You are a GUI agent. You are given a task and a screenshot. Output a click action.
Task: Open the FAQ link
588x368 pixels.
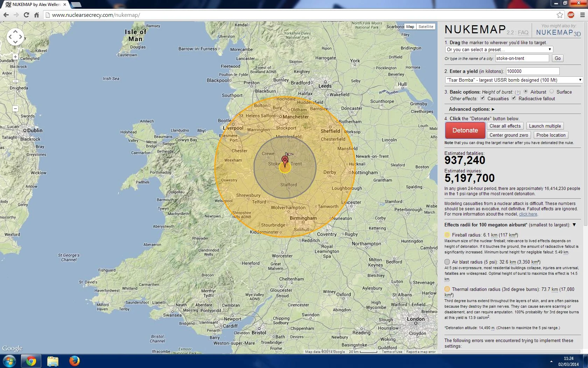coord(523,33)
